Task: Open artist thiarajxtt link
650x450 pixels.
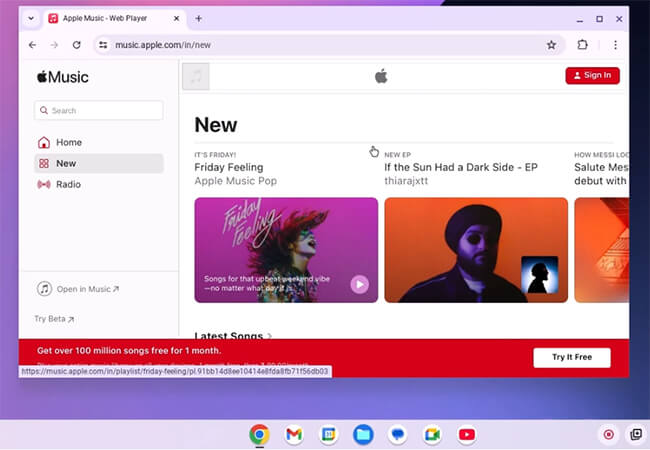Action: (406, 181)
